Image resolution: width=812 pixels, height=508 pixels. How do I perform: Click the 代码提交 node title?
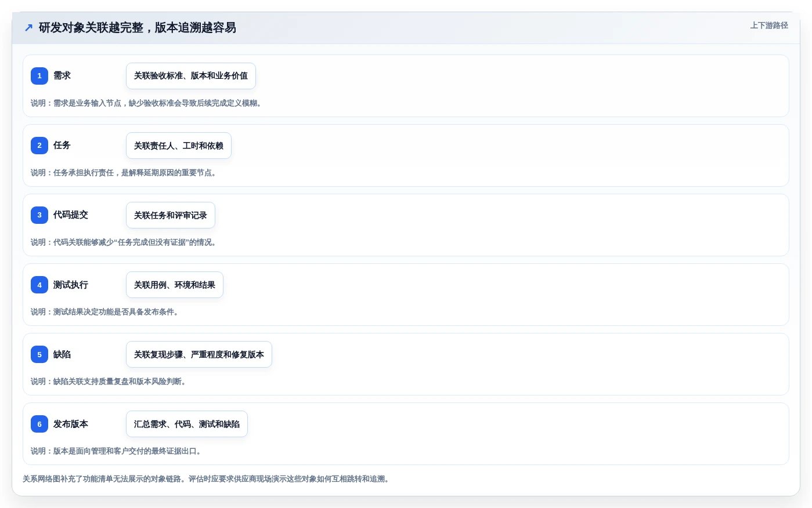click(71, 215)
